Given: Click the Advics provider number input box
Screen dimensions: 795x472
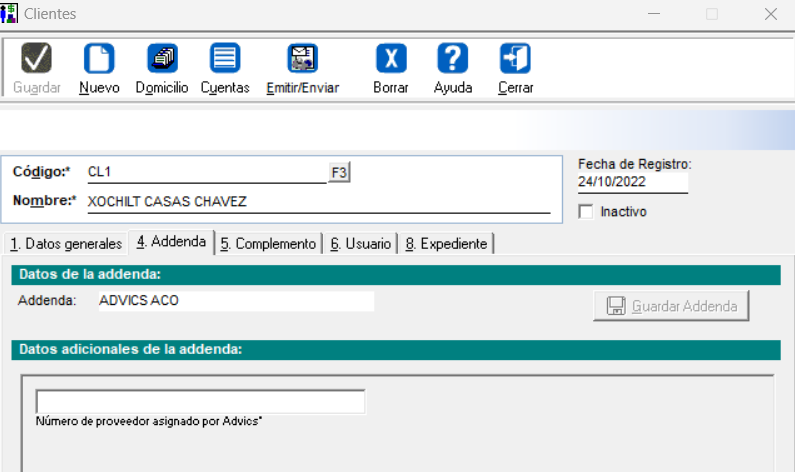Looking at the screenshot, I should click(x=200, y=402).
